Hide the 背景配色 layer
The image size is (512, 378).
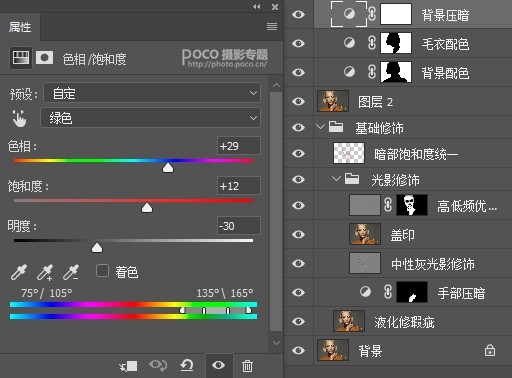298,72
